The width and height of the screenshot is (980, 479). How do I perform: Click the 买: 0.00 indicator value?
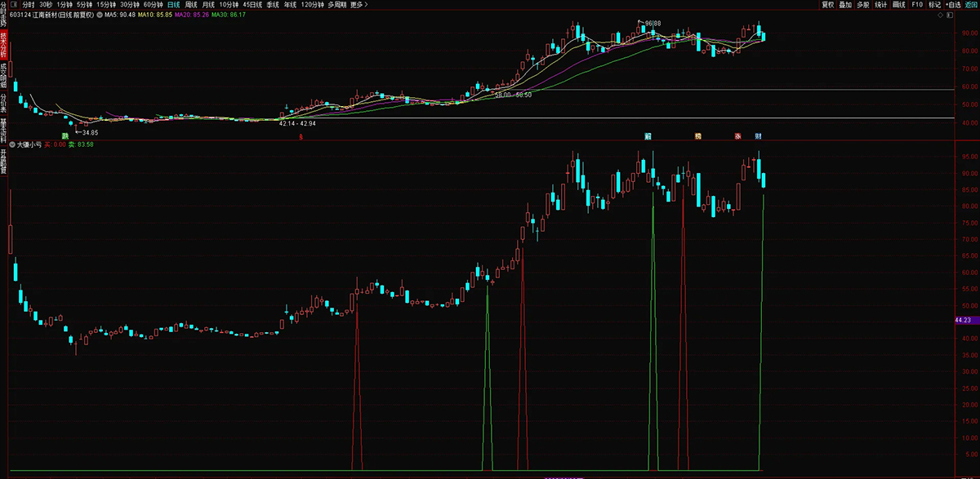pos(55,144)
